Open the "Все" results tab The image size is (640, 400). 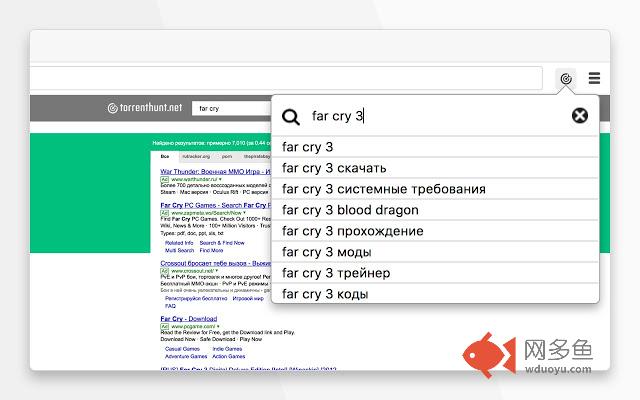click(165, 156)
